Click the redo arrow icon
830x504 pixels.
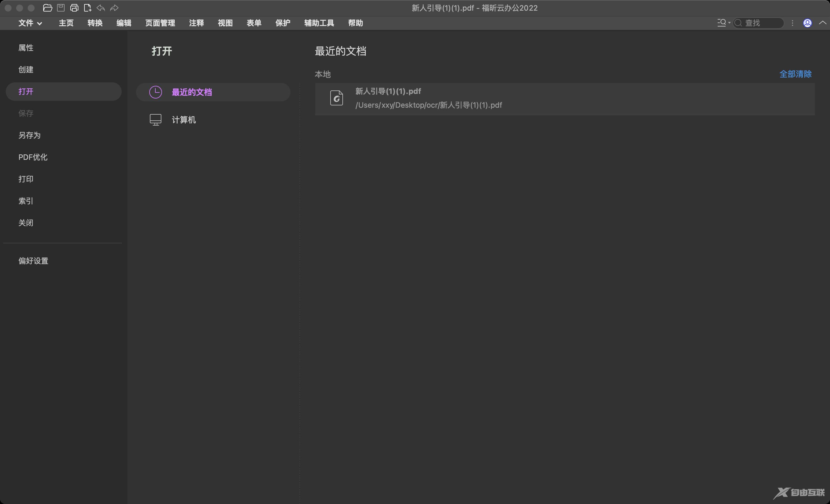pyautogui.click(x=114, y=8)
